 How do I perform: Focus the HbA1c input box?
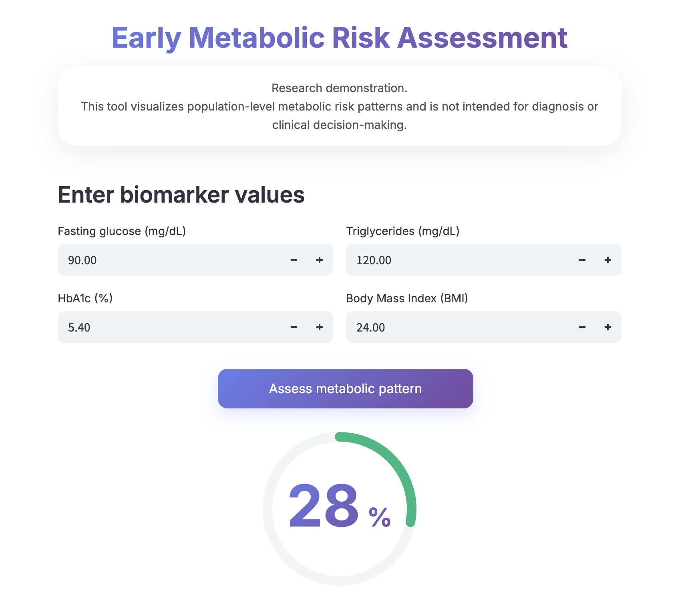(160, 327)
